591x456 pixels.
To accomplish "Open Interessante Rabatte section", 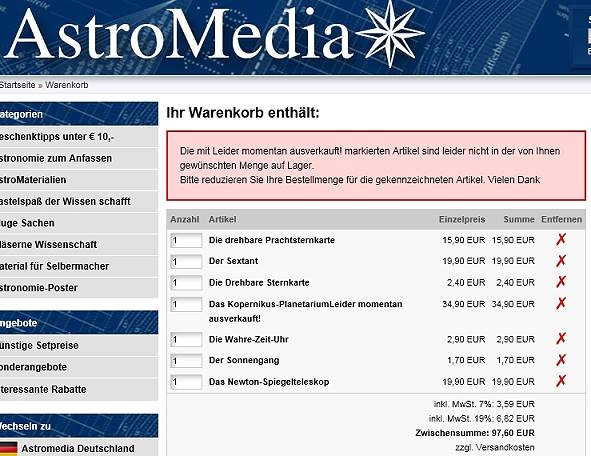I will pyautogui.click(x=79, y=389).
